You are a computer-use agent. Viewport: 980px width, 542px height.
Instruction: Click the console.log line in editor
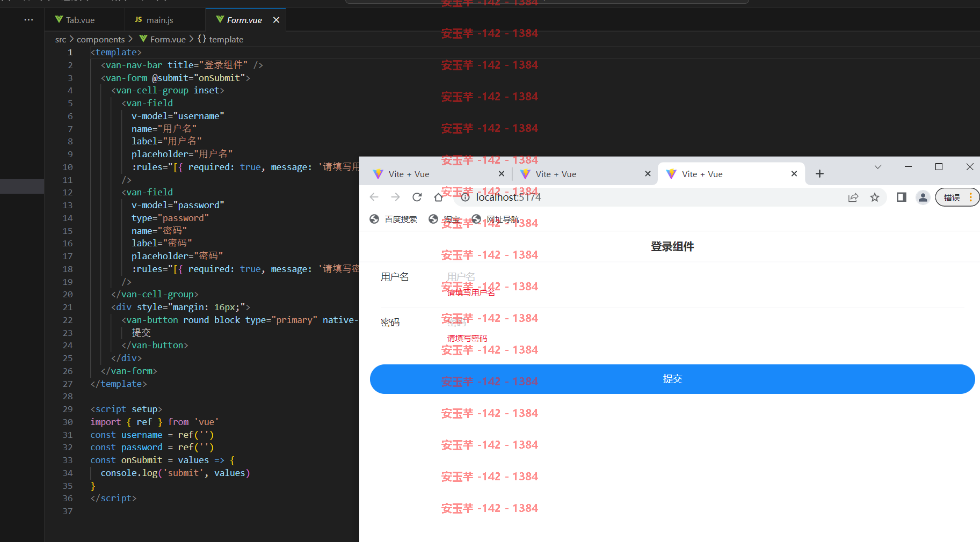point(175,473)
